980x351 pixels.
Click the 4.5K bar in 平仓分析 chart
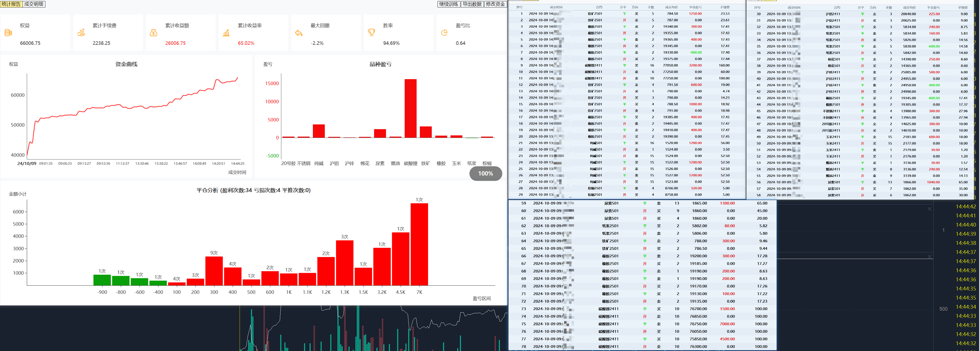[x=401, y=259]
